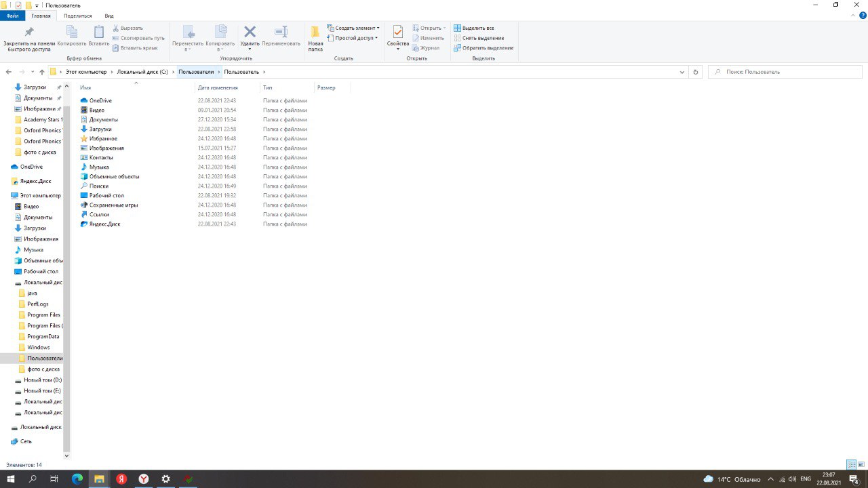Viewport: 868px width, 488px height.
Task: Click Пользователи in breadcrumb path
Action: click(x=196, y=72)
